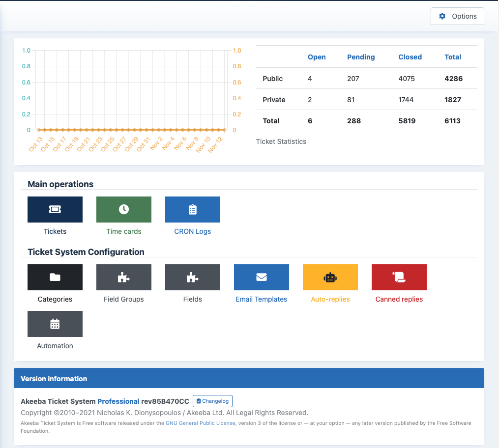Image resolution: width=499 pixels, height=448 pixels.
Task: Open CRON Logs clipboard icon
Action: (x=193, y=209)
